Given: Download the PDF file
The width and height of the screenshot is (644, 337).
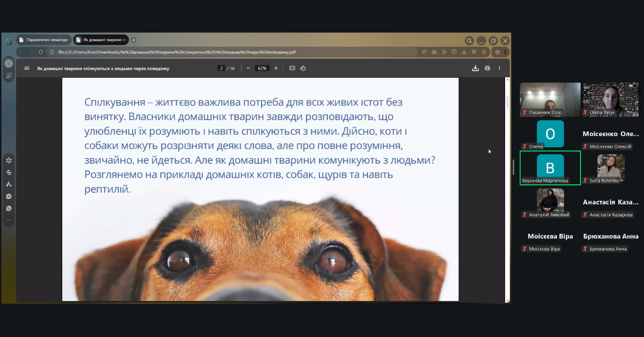Looking at the screenshot, I should point(475,68).
